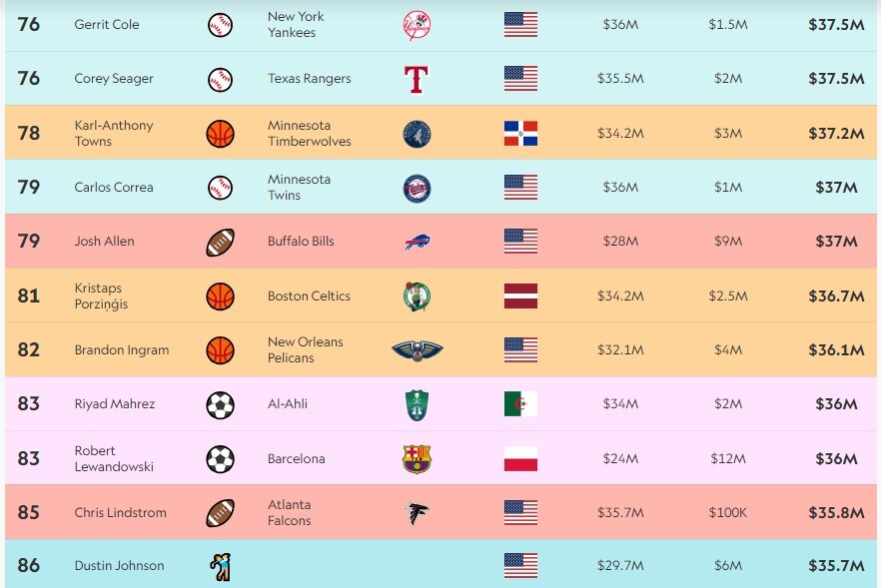The height and width of the screenshot is (588, 881).
Task: Select the Atlanta Falcons logo
Action: point(417,513)
